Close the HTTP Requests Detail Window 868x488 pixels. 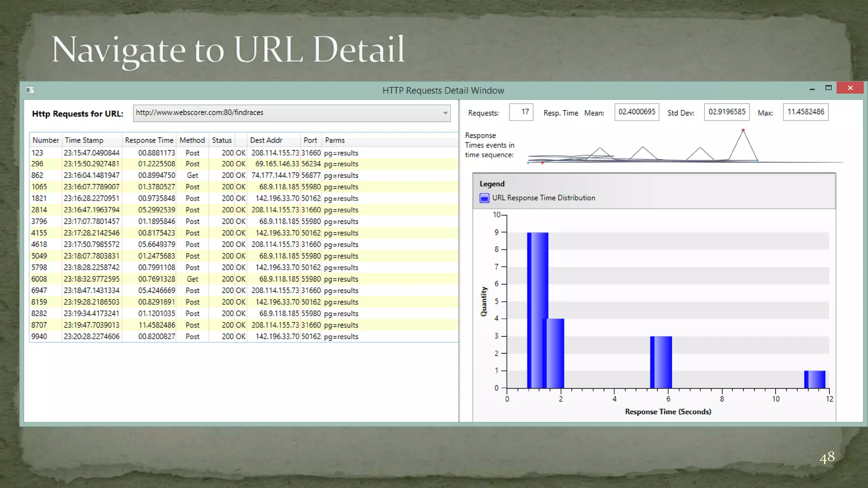click(x=850, y=88)
